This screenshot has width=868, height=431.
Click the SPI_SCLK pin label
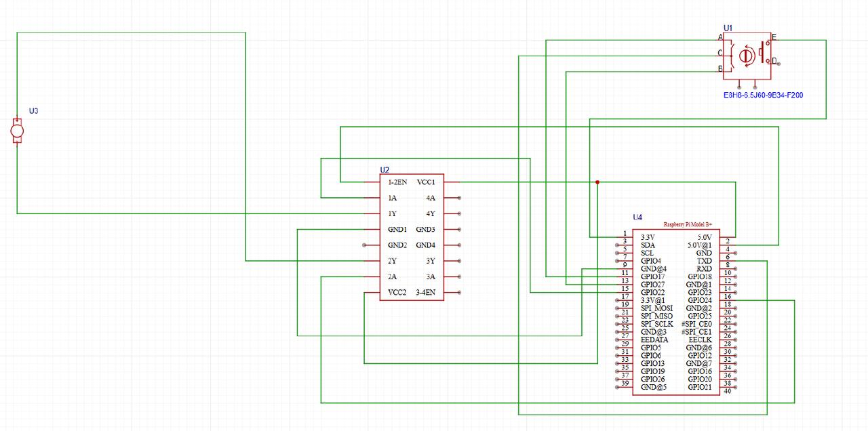[657, 324]
